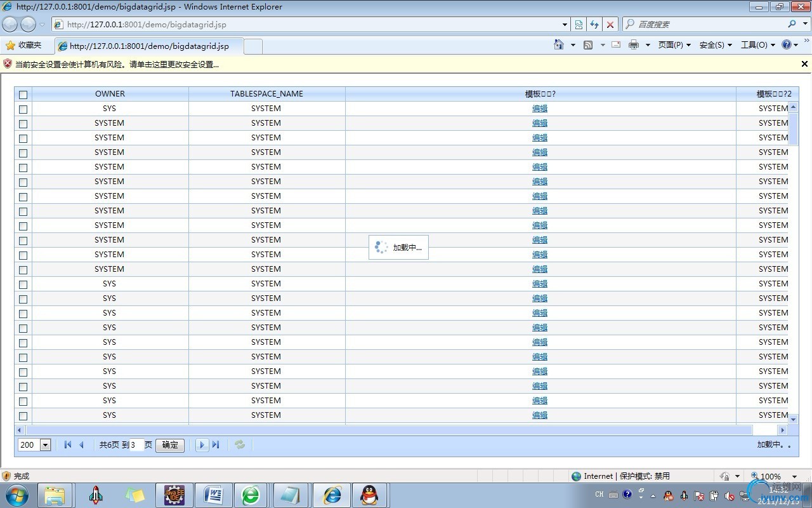Open Microsoft Word from the taskbar
Viewport: 812px width, 508px height.
(213, 495)
